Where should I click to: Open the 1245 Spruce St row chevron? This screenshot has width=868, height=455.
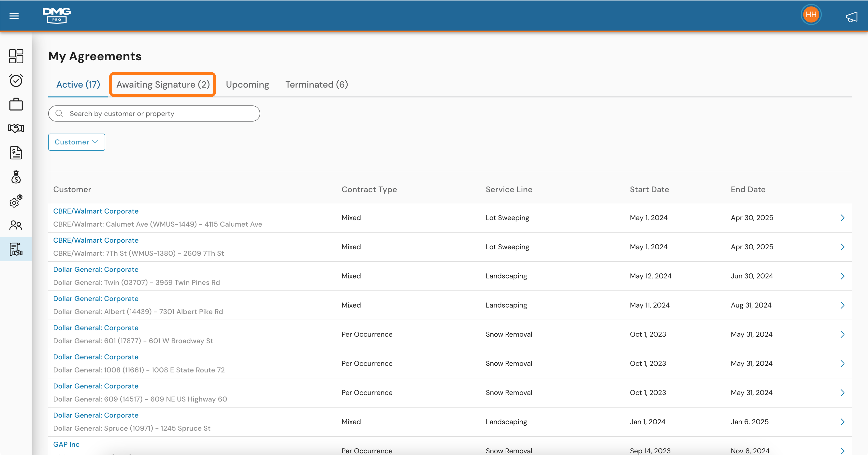[x=842, y=422]
